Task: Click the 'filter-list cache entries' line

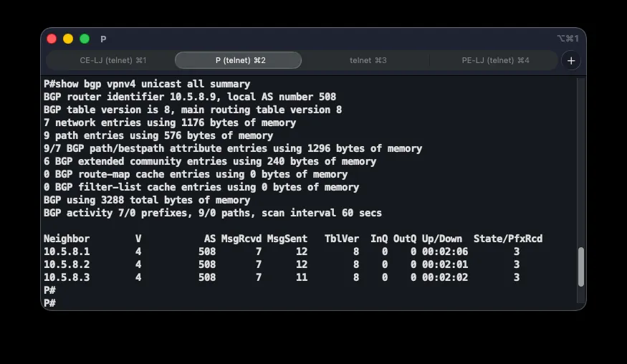Action: (x=201, y=187)
